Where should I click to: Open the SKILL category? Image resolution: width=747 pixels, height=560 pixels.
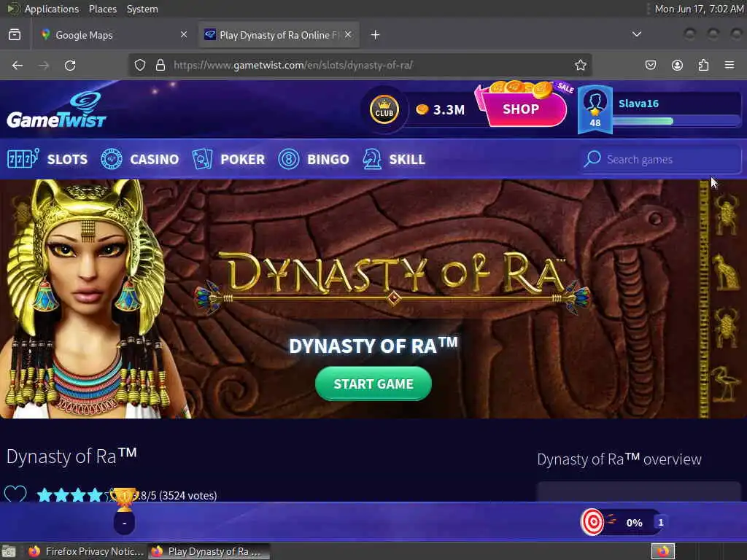click(407, 159)
